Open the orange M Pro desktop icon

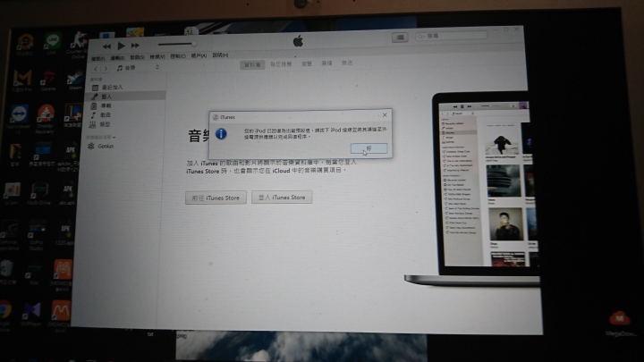click(x=21, y=80)
